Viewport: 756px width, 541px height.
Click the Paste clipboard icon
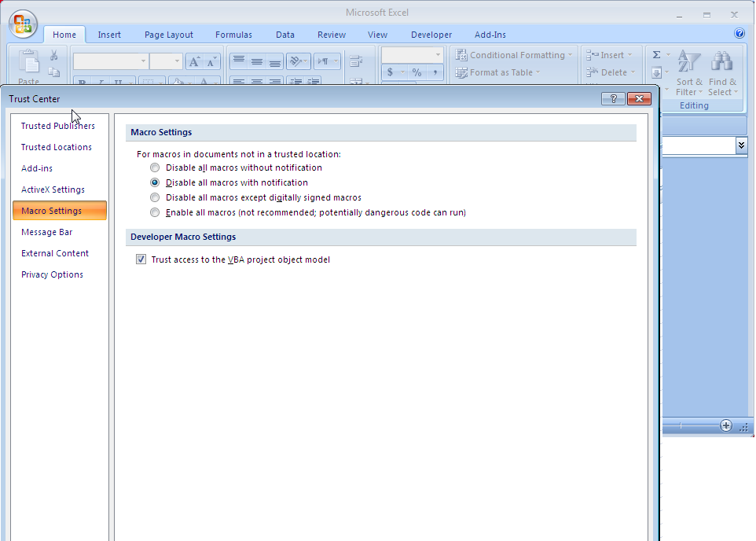tap(29, 63)
